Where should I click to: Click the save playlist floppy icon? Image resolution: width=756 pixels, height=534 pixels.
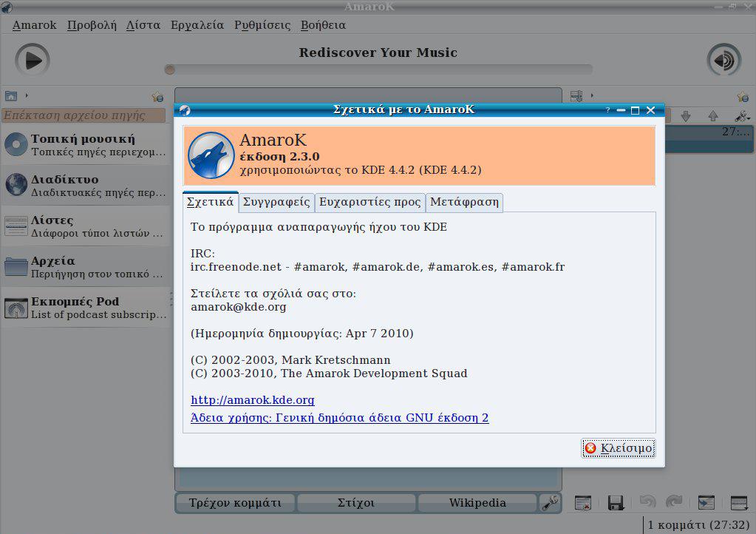coord(616,503)
